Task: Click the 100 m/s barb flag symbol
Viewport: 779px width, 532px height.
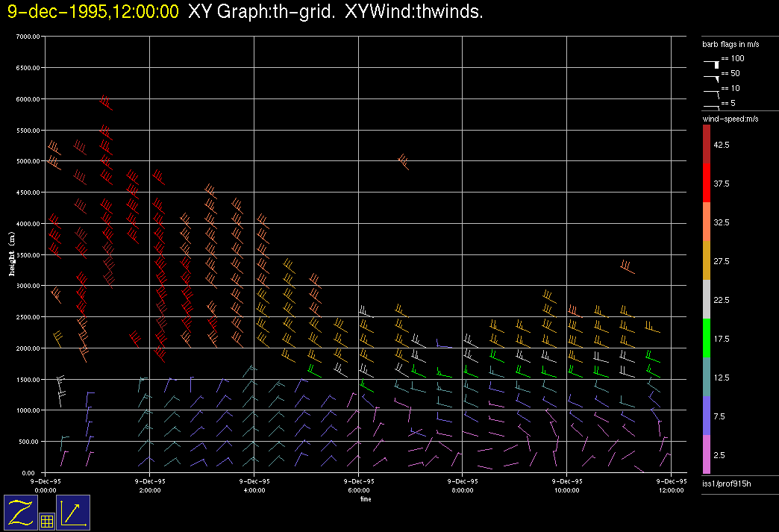Action: pyautogui.click(x=712, y=66)
